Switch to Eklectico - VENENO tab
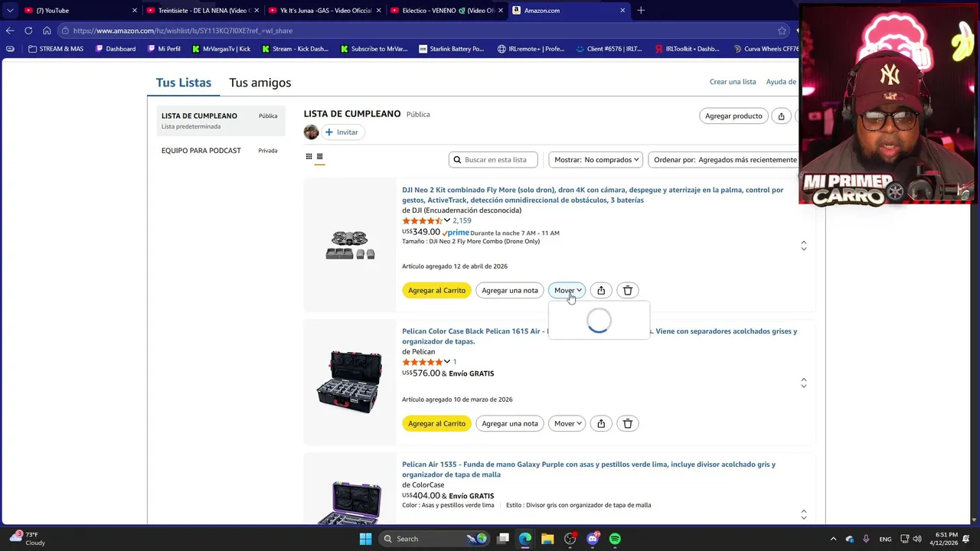This screenshot has height=551, width=980. [446, 11]
